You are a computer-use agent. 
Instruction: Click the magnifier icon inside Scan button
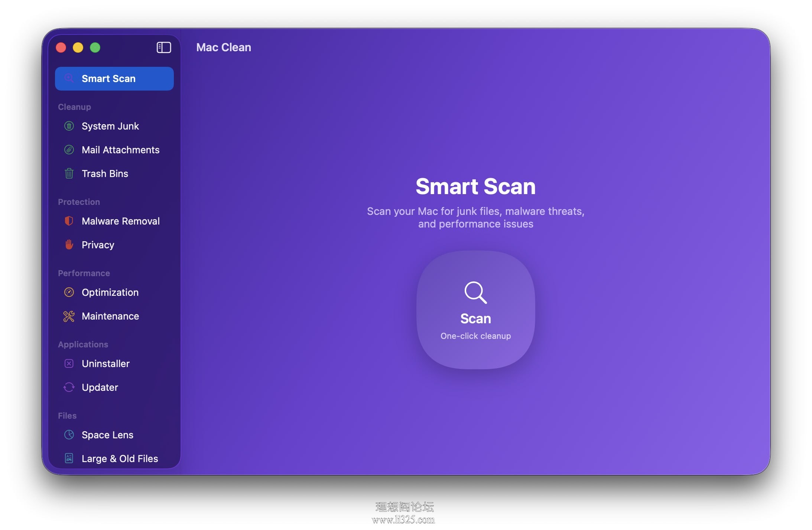(475, 292)
